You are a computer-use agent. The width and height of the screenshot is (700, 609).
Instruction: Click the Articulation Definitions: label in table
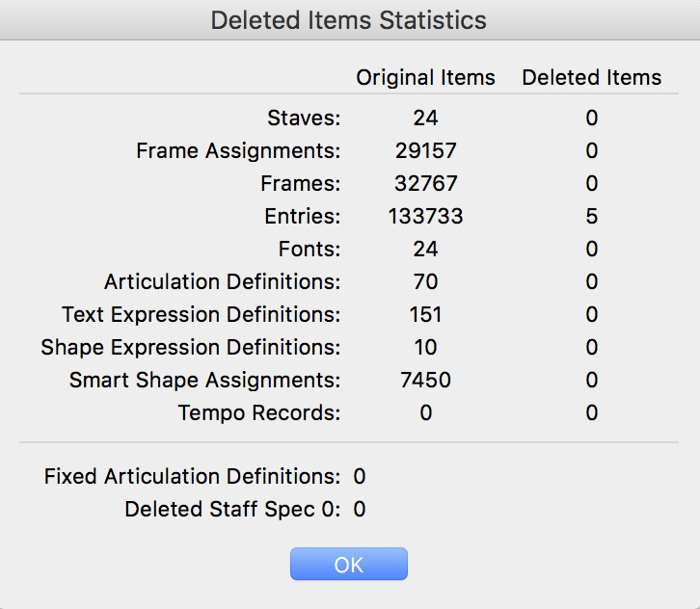(223, 282)
